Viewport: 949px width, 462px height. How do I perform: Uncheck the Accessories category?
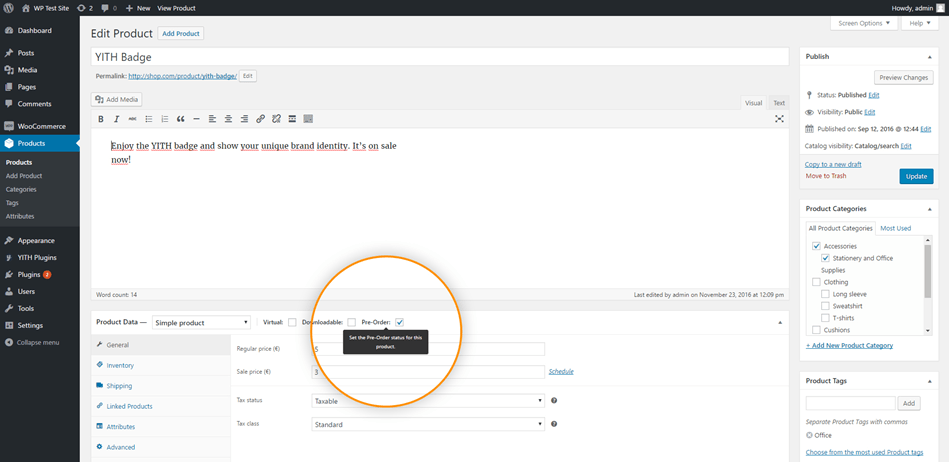(x=816, y=246)
